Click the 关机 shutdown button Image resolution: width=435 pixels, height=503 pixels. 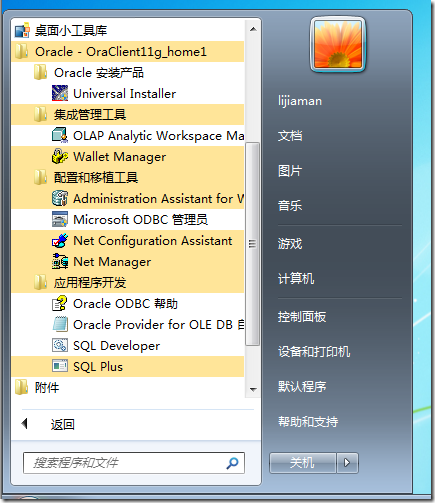pos(302,463)
